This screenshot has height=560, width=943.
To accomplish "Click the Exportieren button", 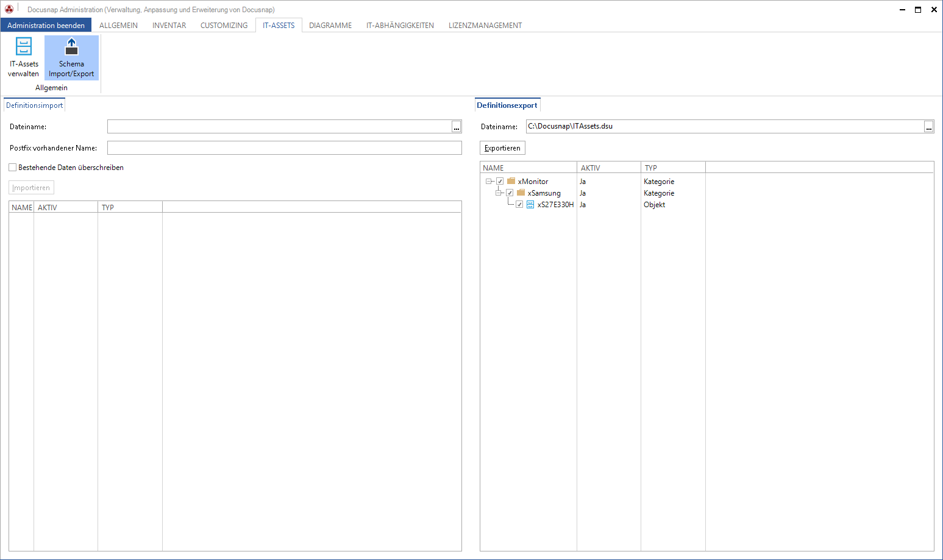I will pyautogui.click(x=502, y=148).
